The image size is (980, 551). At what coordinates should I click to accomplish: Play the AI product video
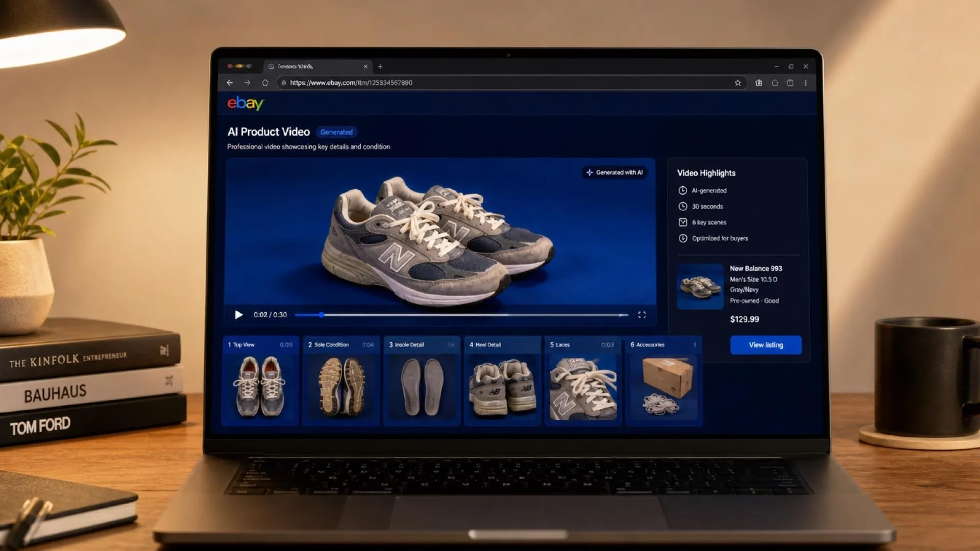[x=238, y=315]
